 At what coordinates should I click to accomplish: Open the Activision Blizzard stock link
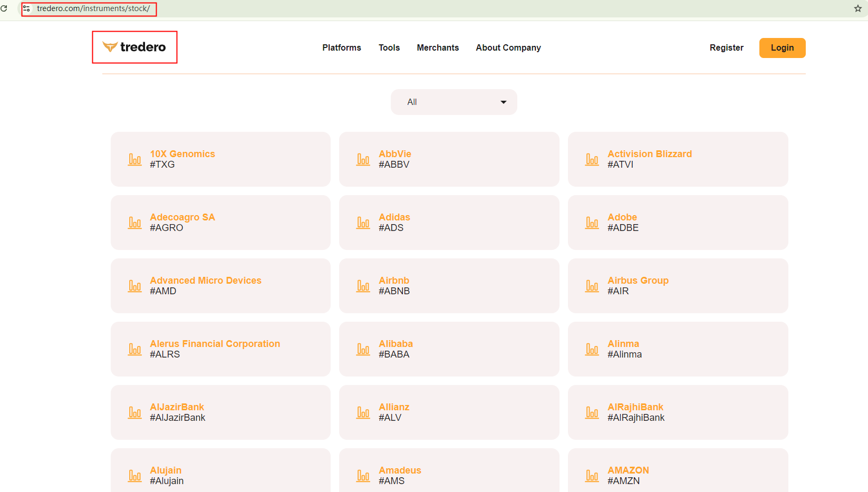[649, 154]
